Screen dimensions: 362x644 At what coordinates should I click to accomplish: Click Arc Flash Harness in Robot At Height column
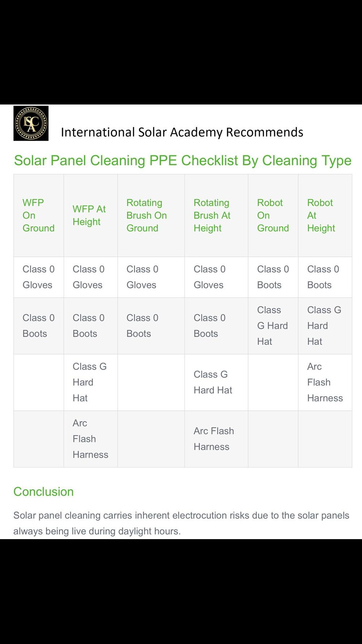pyautogui.click(x=325, y=382)
